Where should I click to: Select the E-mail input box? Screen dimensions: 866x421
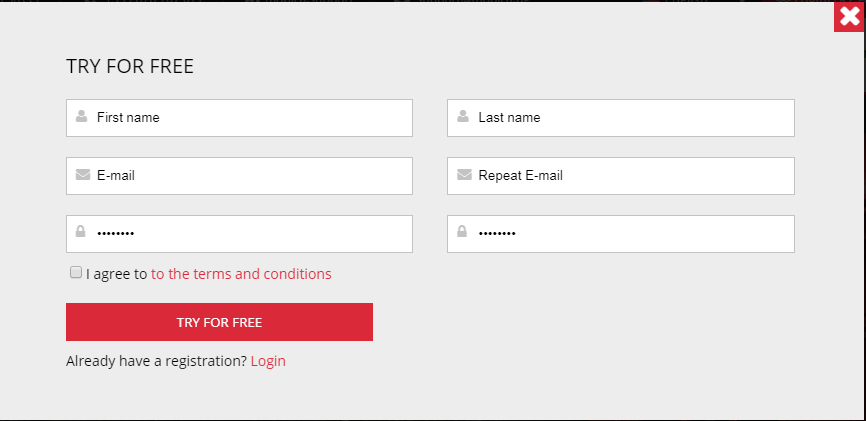(x=250, y=176)
